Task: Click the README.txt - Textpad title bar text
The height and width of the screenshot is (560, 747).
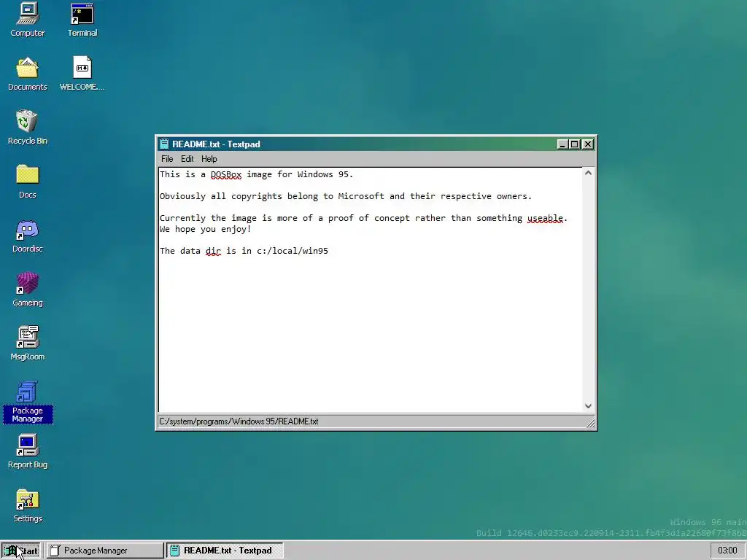Action: coord(216,144)
